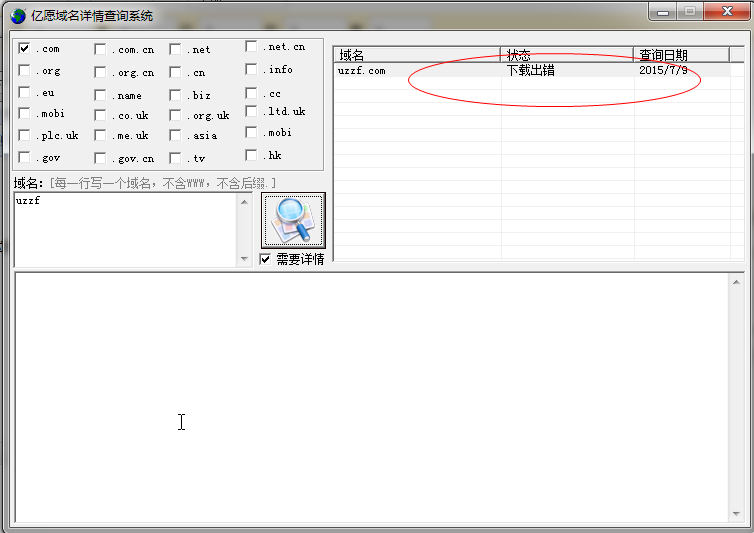This screenshot has width=754, height=533.
Task: Minimize the application window
Action: [663, 11]
